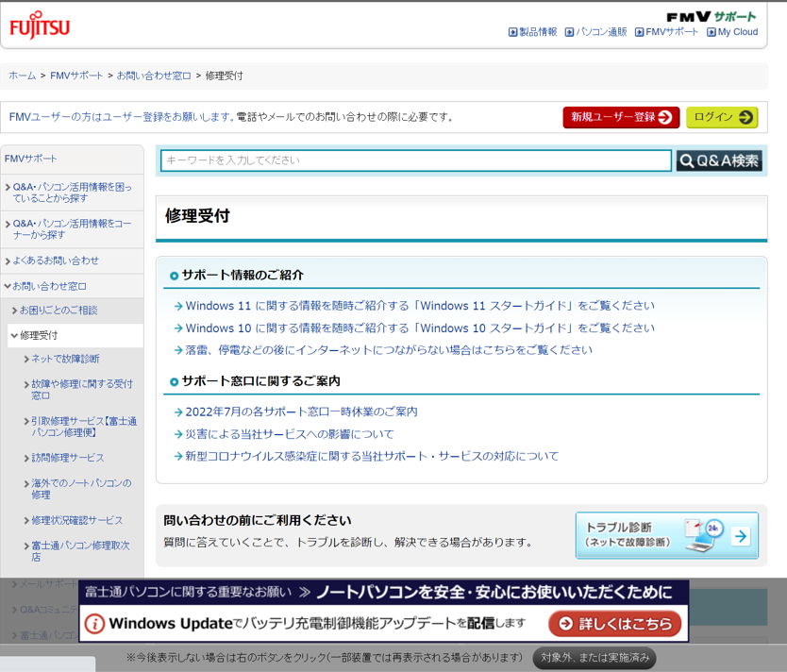The image size is (787, 672).
Task: Click ノートパソコンを安全・安心に banner heading
Action: 494,593
